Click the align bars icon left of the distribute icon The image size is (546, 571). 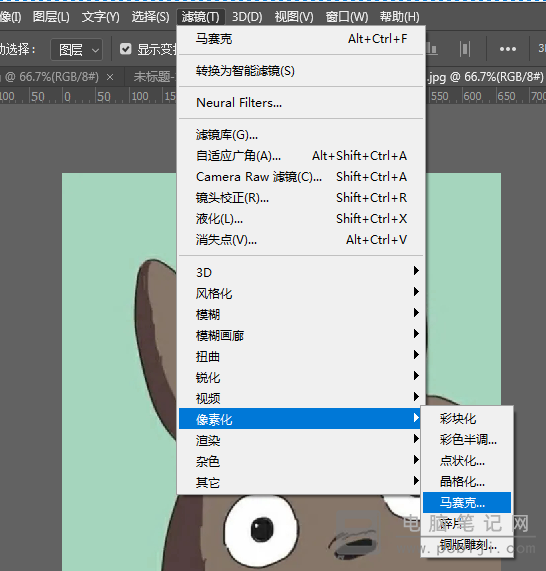click(x=432, y=49)
